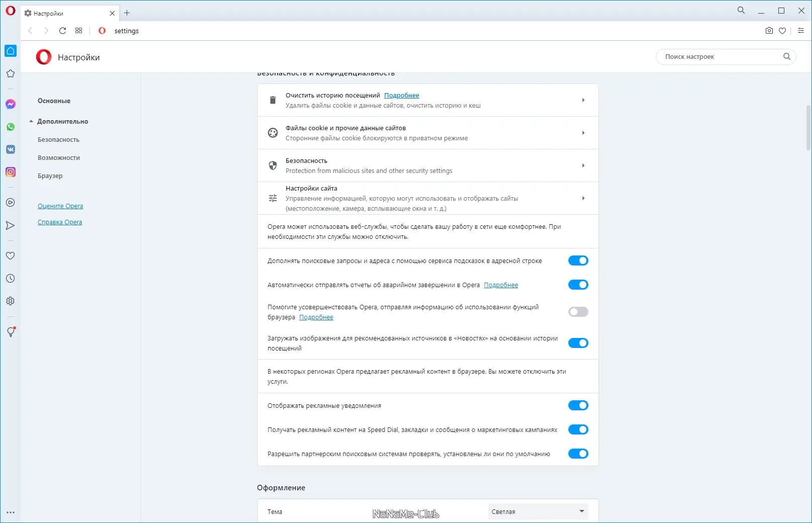
Task: Toggle partner search engines check switch
Action: tap(578, 454)
